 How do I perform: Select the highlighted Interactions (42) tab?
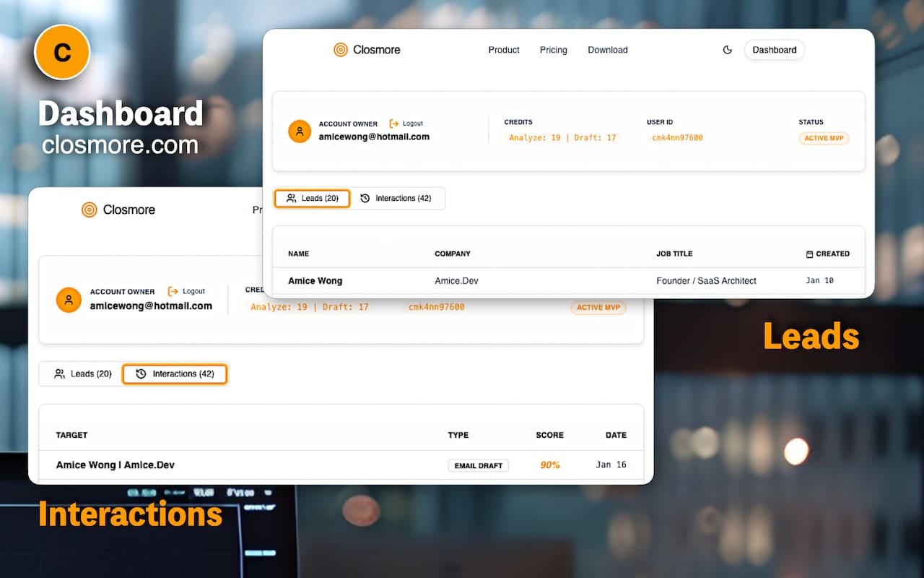pos(175,374)
